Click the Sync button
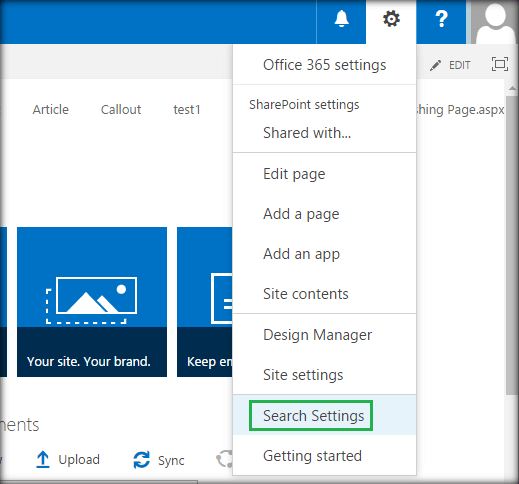 click(x=159, y=460)
